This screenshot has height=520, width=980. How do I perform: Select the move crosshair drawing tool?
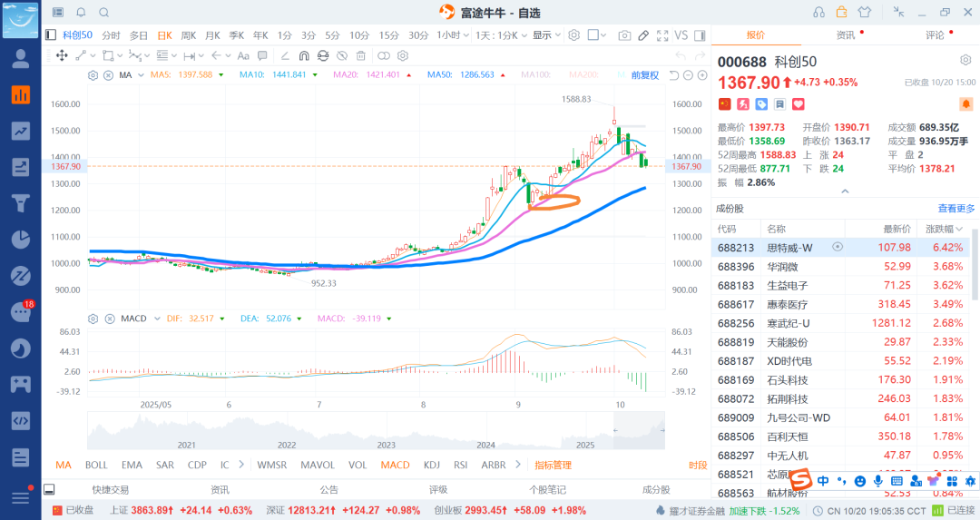pyautogui.click(x=62, y=55)
